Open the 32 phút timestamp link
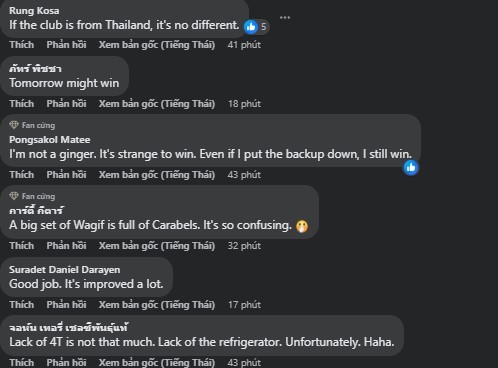 (244, 246)
